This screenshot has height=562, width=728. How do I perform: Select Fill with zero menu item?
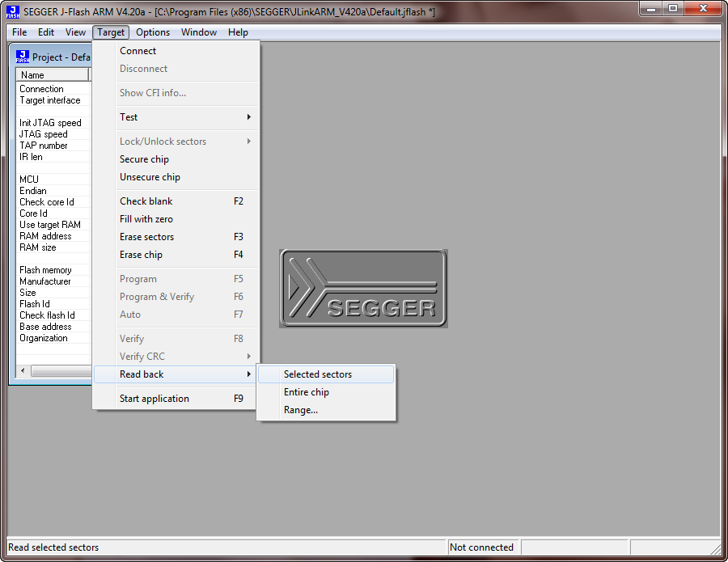click(146, 219)
